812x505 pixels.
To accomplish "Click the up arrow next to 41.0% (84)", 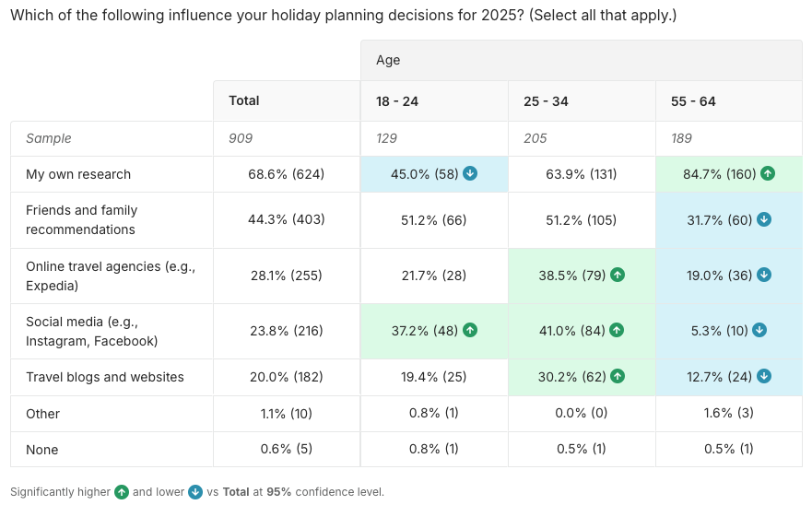I will pos(618,330).
